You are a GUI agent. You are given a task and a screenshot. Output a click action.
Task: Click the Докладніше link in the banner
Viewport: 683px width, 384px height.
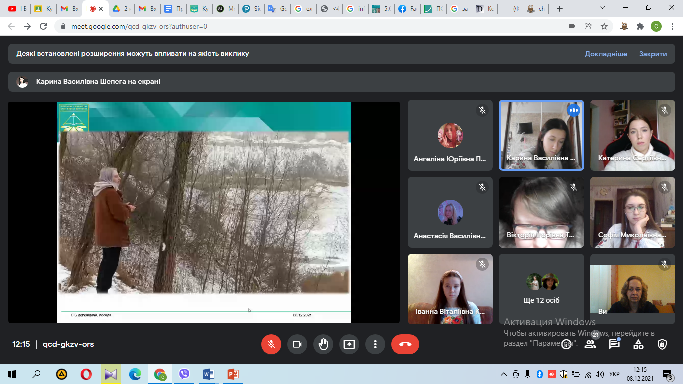(x=606, y=54)
